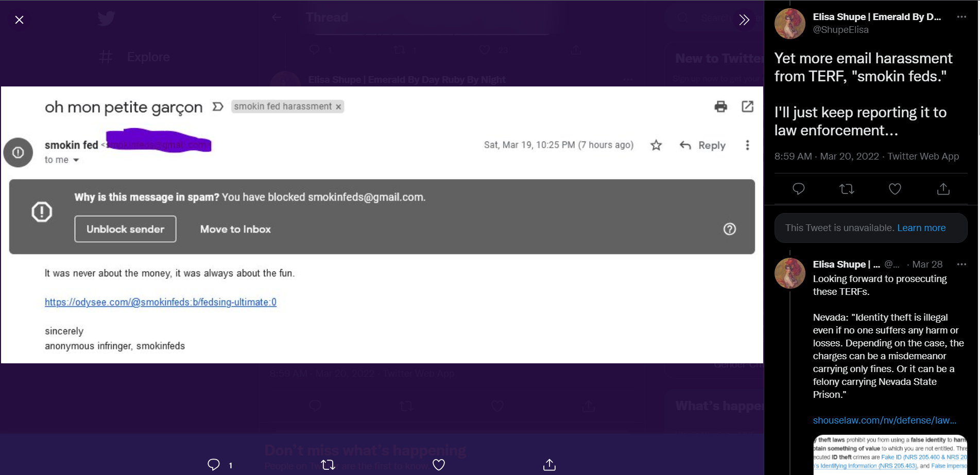The image size is (980, 475).
Task: Click the Elisa Shupe display name on main tweet
Action: [x=876, y=17]
